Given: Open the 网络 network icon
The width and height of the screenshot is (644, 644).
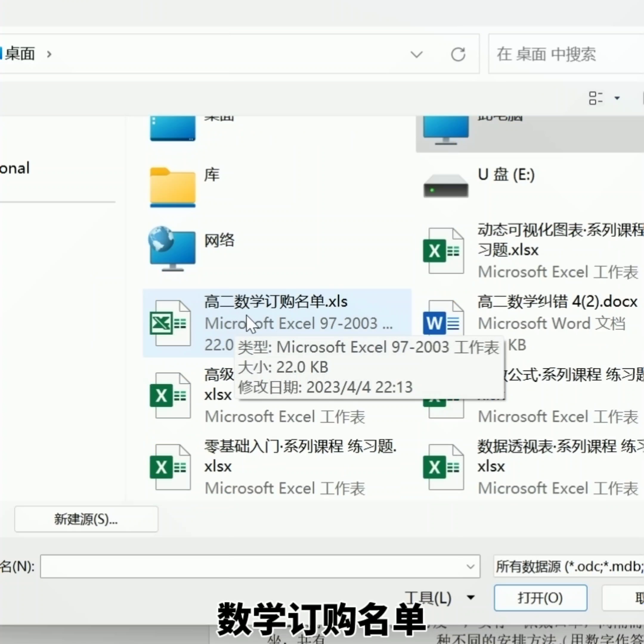Looking at the screenshot, I should 172,249.
